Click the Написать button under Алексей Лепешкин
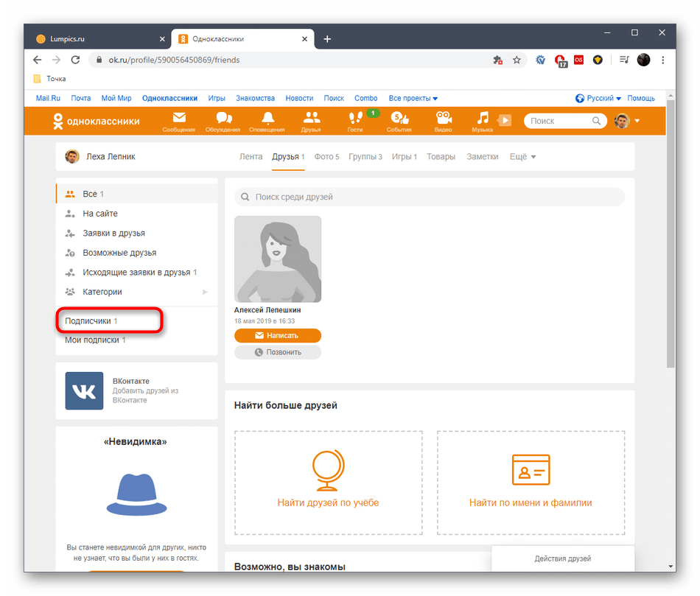Viewport: 700px width, 596px height. tap(278, 335)
